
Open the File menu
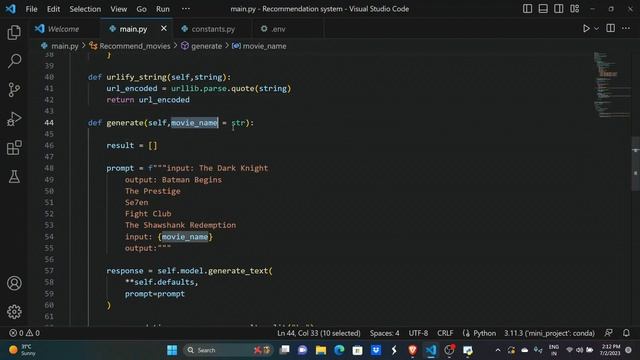[31, 9]
